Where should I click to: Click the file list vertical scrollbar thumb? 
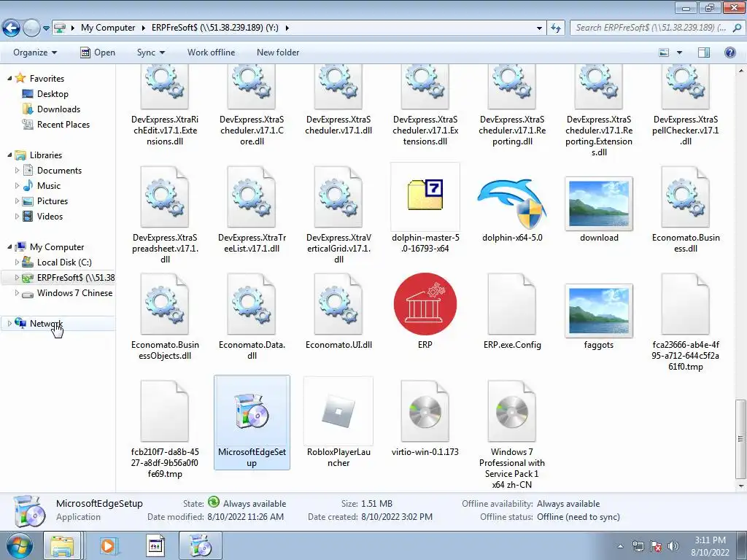740,438
